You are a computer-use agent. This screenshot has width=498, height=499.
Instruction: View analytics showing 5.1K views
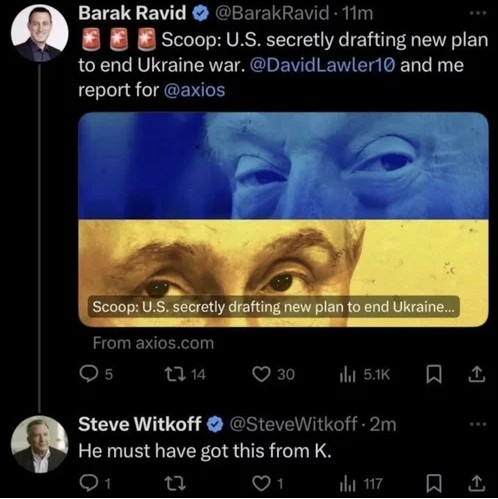click(365, 375)
